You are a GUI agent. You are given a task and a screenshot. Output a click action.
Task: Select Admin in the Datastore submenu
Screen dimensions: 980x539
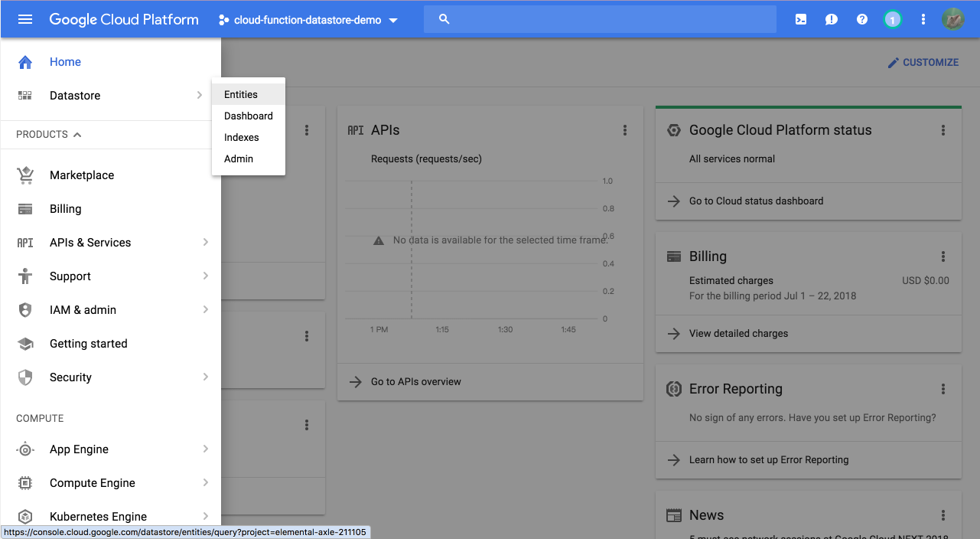(x=249, y=159)
